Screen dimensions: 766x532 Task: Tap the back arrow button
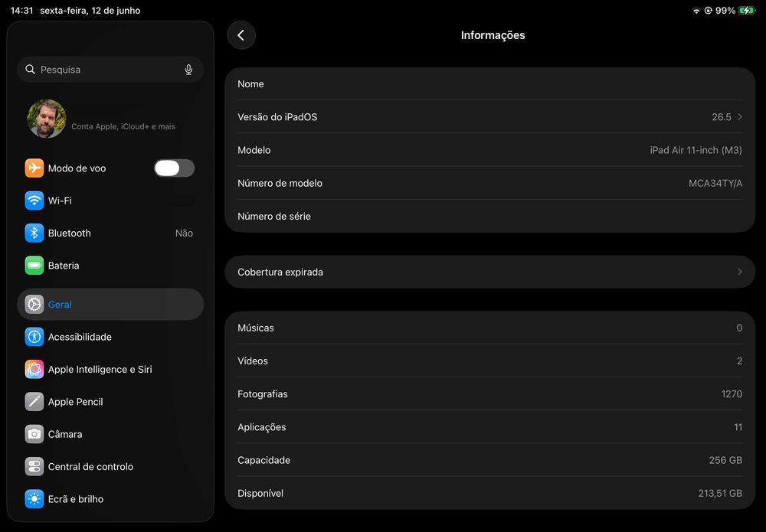[241, 35]
